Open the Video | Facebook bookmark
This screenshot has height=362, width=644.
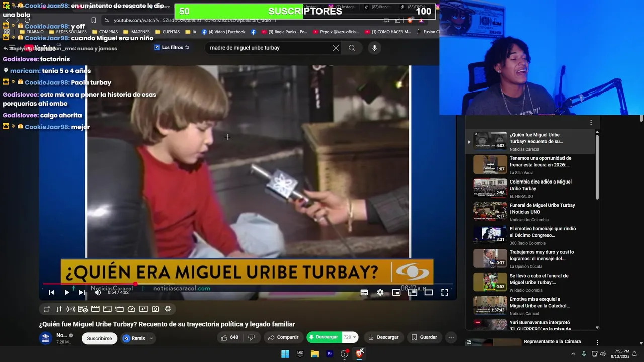pos(223,32)
